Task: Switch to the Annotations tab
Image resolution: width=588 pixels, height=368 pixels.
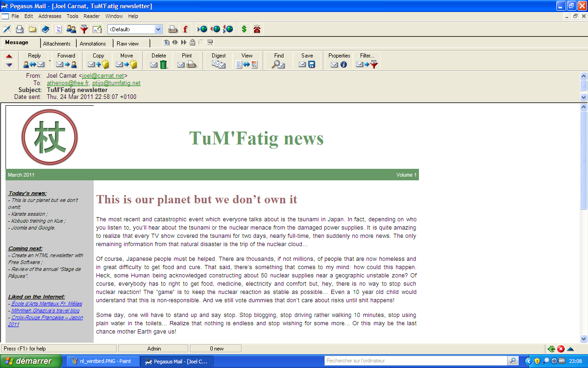Action: (x=93, y=44)
